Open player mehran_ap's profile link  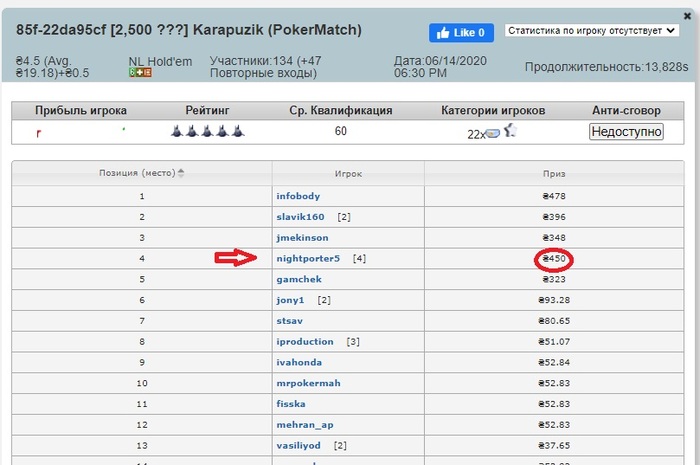click(x=305, y=425)
